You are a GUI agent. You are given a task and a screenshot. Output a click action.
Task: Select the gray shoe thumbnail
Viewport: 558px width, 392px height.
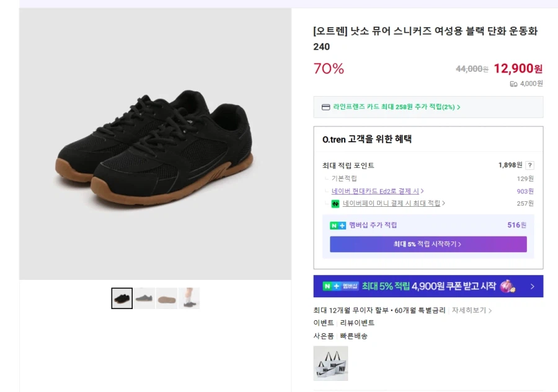(144, 298)
